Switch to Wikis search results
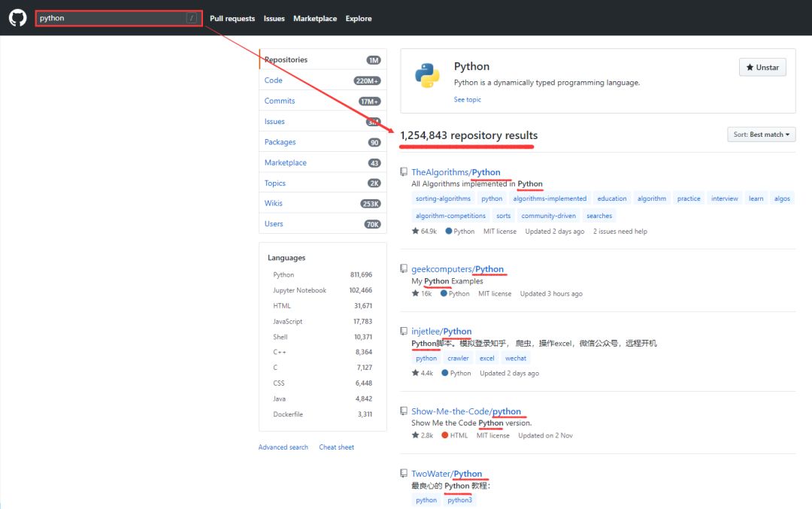Screen dimensions: 812x509 323,203
